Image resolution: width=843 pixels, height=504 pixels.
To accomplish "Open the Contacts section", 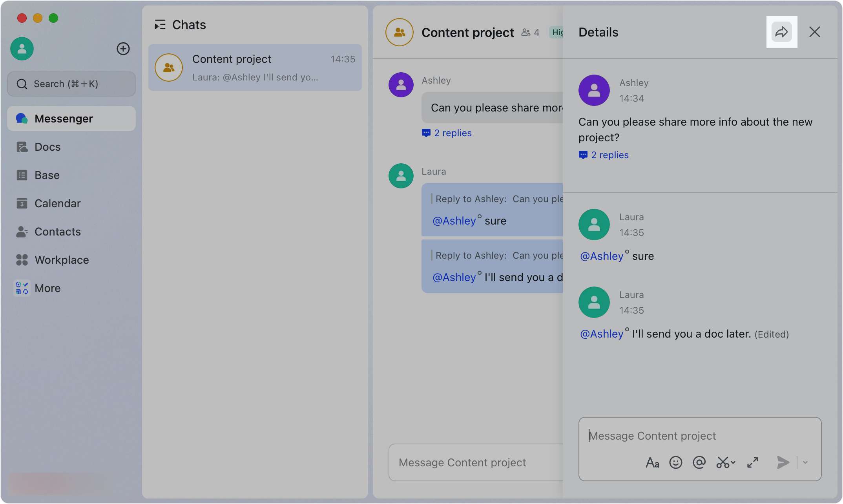I will pos(58,232).
